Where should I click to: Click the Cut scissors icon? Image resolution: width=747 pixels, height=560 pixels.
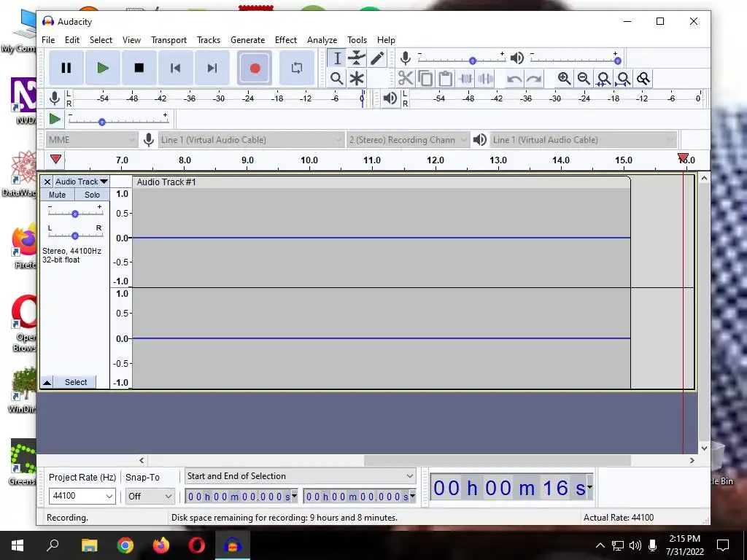[x=406, y=79]
